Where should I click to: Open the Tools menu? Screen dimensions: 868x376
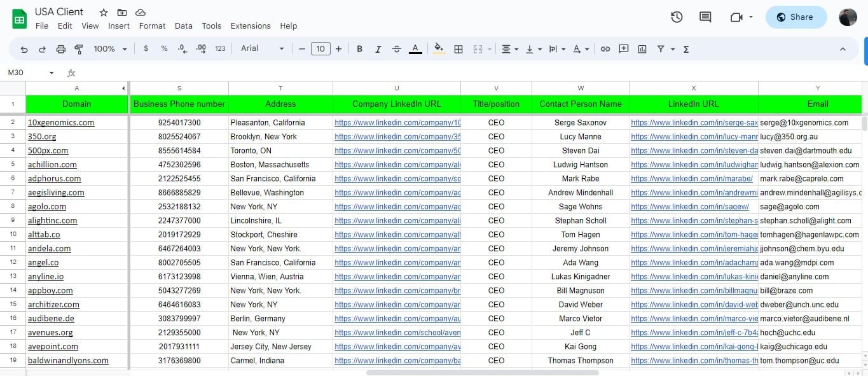(211, 26)
